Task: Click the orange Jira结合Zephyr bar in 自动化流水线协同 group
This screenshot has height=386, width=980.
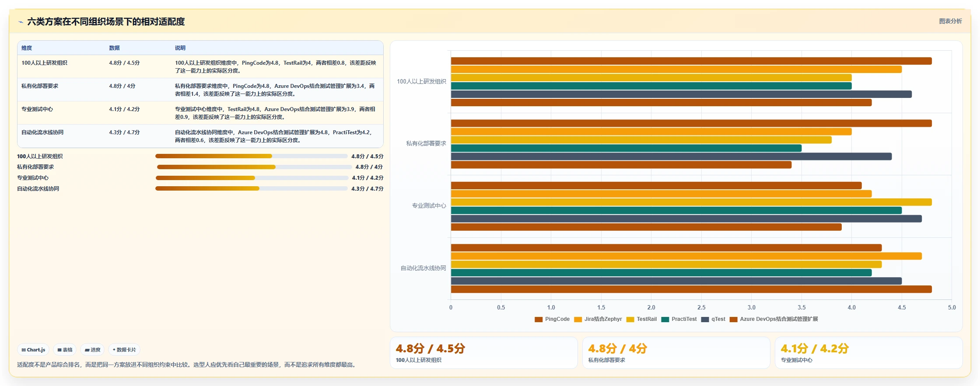Action: point(686,256)
